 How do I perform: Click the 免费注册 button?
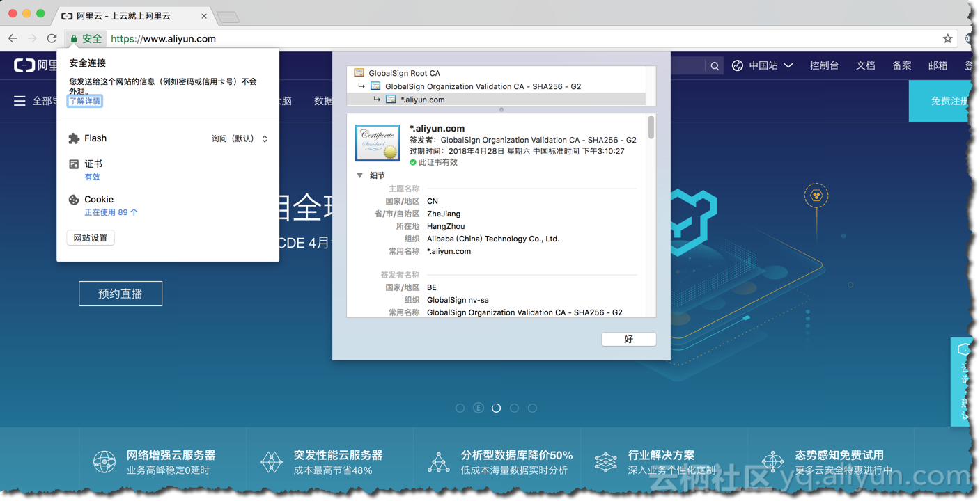940,101
